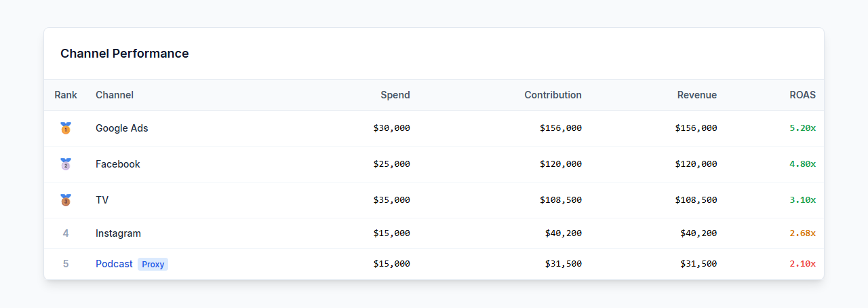
Task: Click Google Ads spend value $30,000
Action: tap(392, 128)
